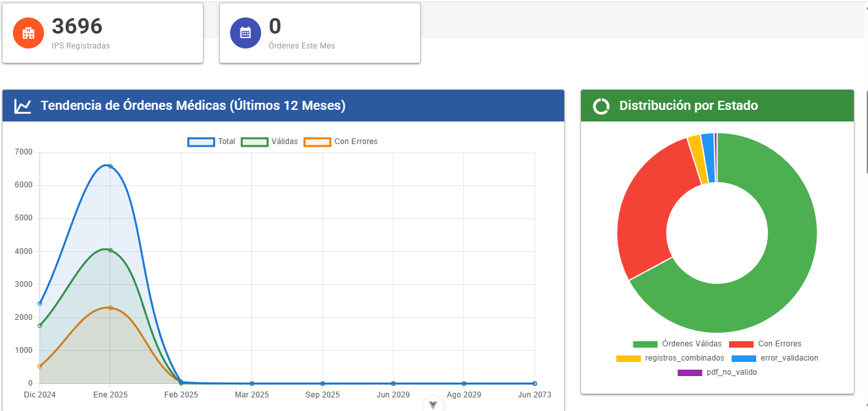
Task: Select the Con Errores data point at Ene 2025
Action: coord(111,308)
